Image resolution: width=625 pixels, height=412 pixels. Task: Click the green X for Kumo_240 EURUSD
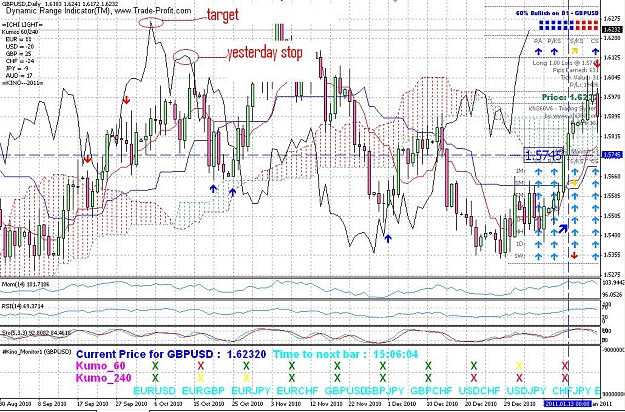(x=155, y=378)
